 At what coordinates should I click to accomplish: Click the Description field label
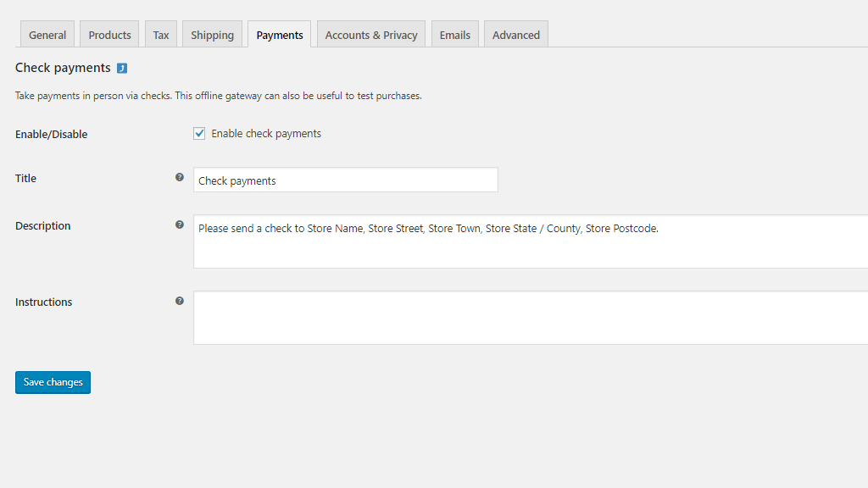pos(43,226)
